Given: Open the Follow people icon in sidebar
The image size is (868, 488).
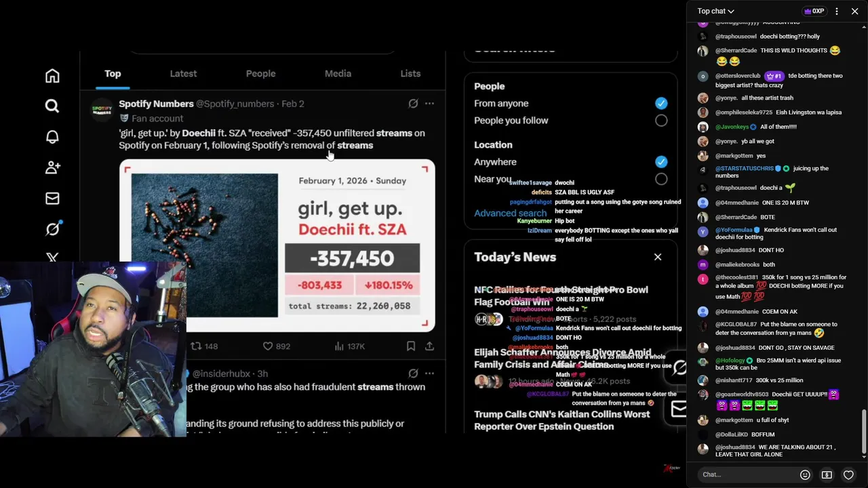Looking at the screenshot, I should tap(52, 167).
